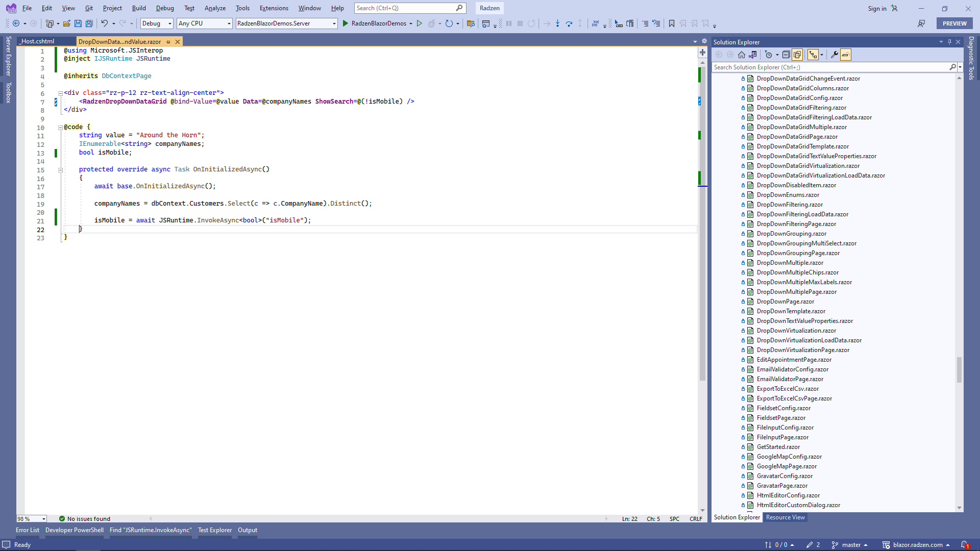Collapse All in Solution Explorer

coord(786,55)
